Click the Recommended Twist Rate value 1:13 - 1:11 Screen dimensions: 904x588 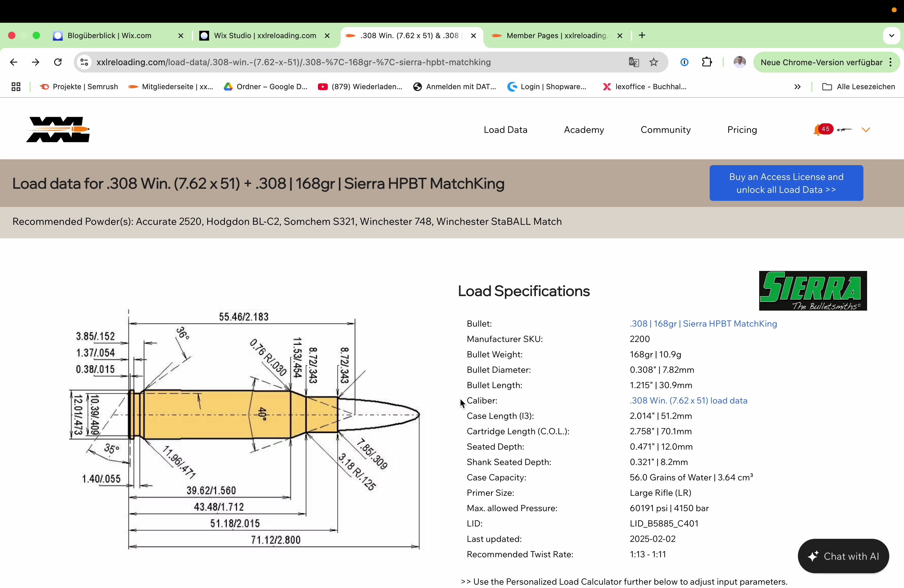[x=648, y=554]
